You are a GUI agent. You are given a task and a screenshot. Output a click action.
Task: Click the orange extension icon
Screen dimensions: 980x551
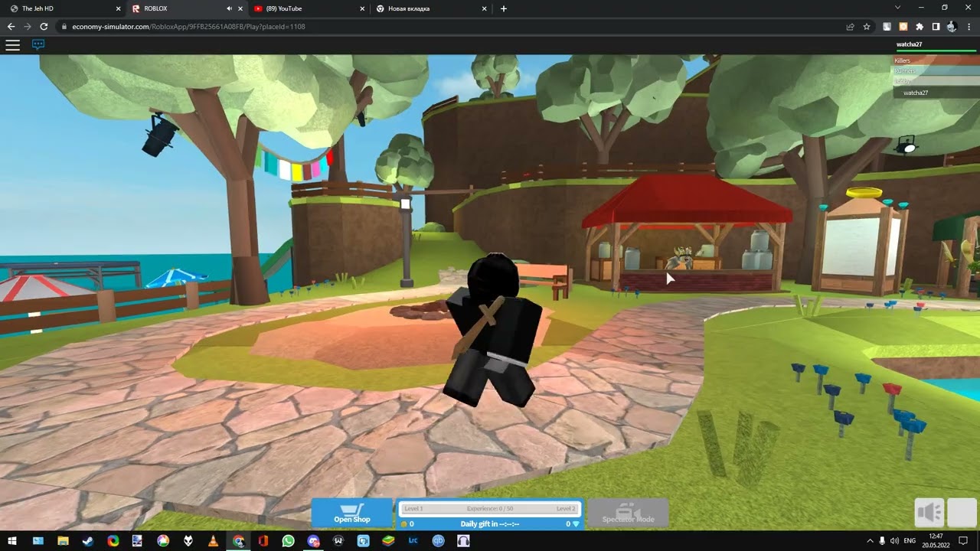pos(903,27)
